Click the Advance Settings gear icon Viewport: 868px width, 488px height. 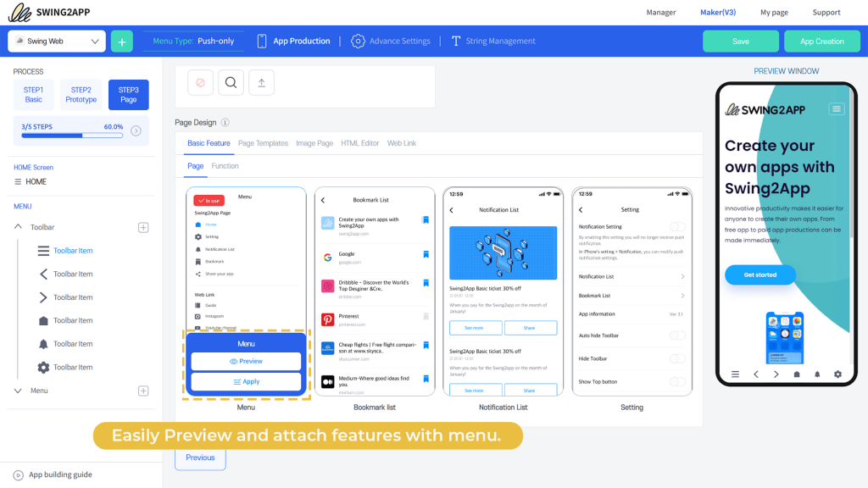(359, 41)
